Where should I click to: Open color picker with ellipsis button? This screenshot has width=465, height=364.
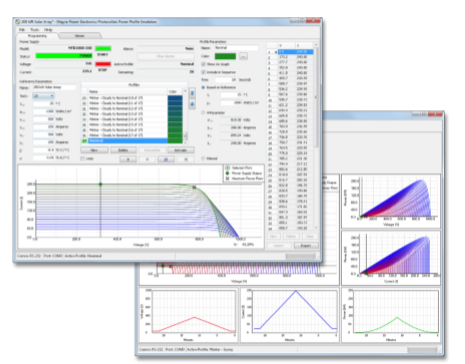point(243,56)
